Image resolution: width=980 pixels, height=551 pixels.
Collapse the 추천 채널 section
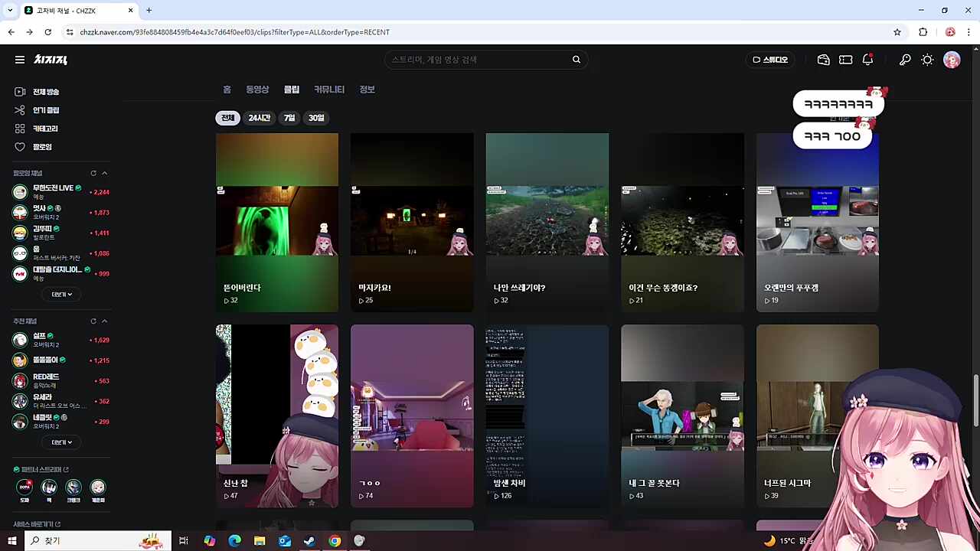click(x=105, y=321)
